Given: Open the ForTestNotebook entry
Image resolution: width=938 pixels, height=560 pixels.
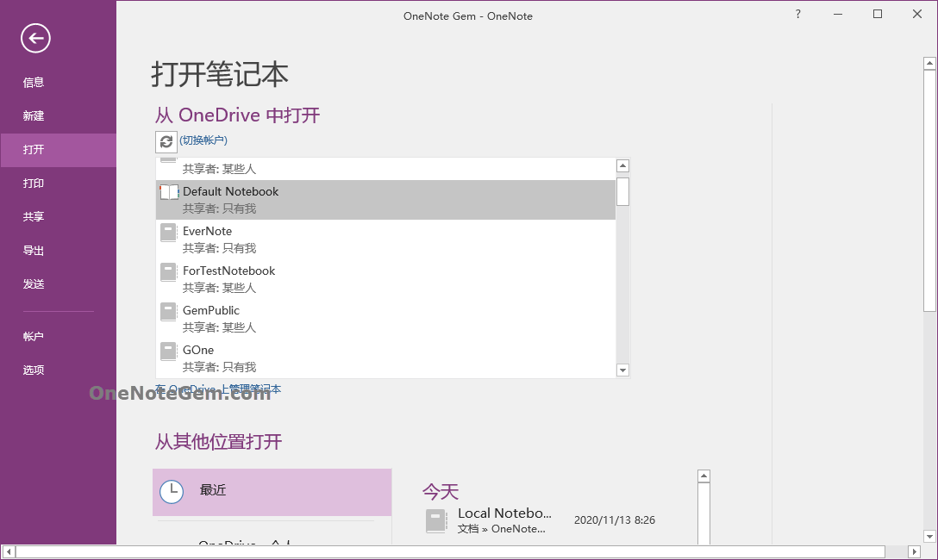Looking at the screenshot, I should [x=386, y=278].
